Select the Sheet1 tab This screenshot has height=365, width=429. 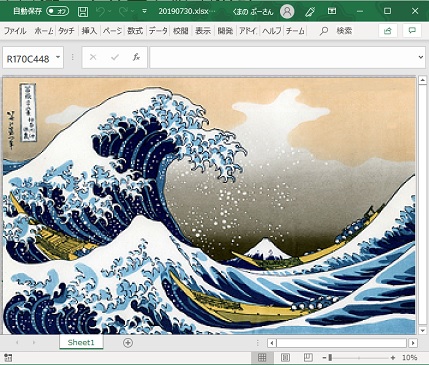coord(81,342)
